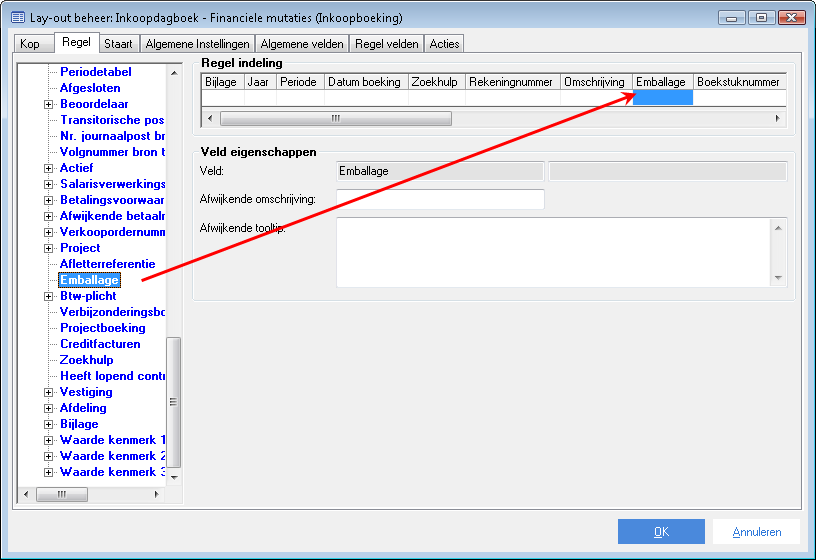This screenshot has width=816, height=560.
Task: Click the tree scroll down arrow
Action: coord(174,477)
